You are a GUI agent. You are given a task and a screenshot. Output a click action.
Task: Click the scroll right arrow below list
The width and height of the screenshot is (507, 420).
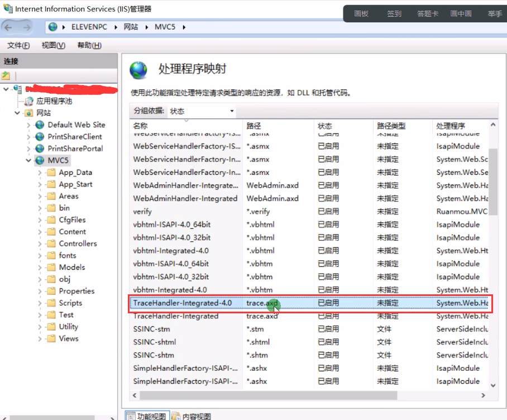(483, 395)
